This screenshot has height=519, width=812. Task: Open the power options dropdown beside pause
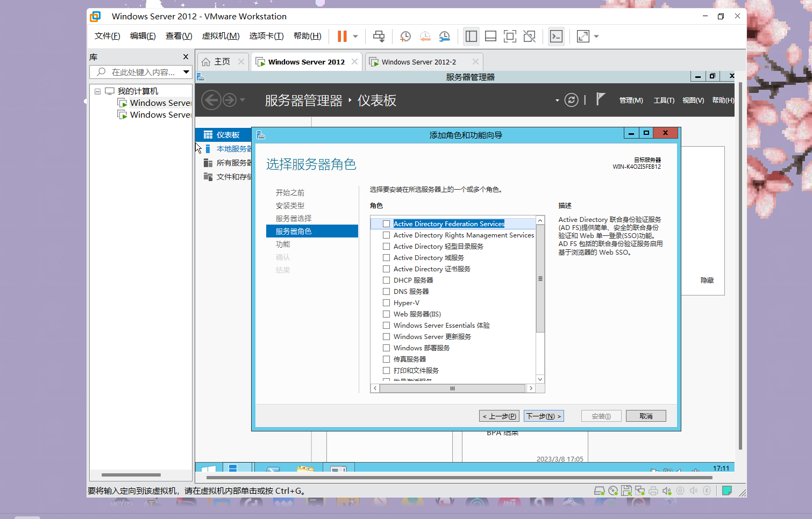pos(355,37)
